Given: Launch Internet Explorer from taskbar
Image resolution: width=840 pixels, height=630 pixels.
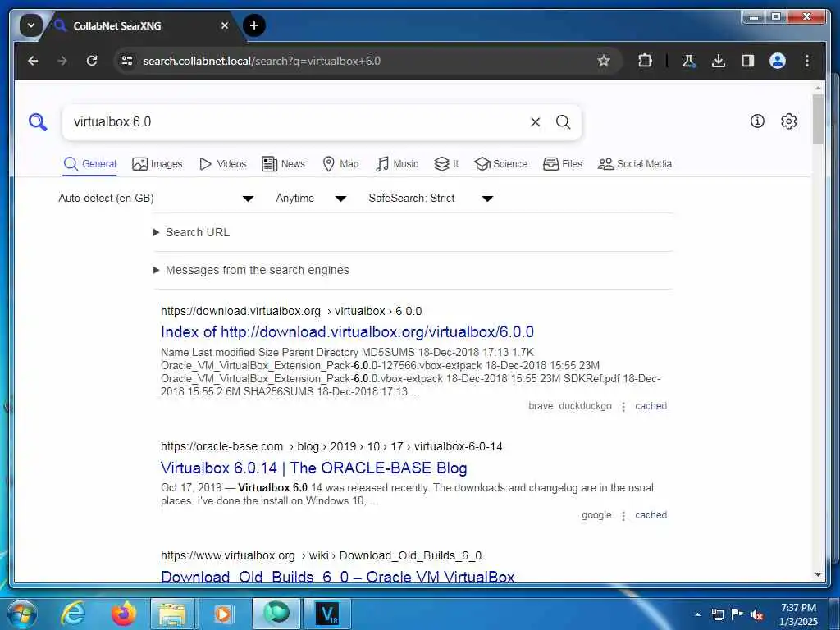Looking at the screenshot, I should [x=73, y=614].
